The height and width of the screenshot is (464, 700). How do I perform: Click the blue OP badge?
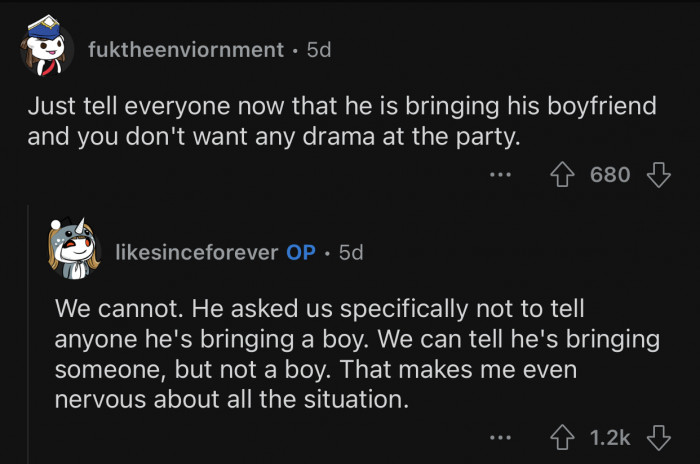pos(301,253)
